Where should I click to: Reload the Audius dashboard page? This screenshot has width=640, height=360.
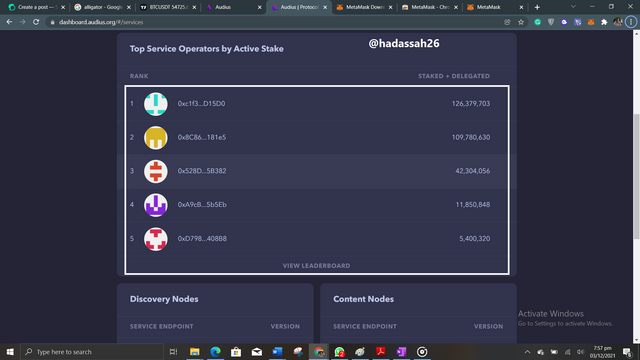[36, 22]
